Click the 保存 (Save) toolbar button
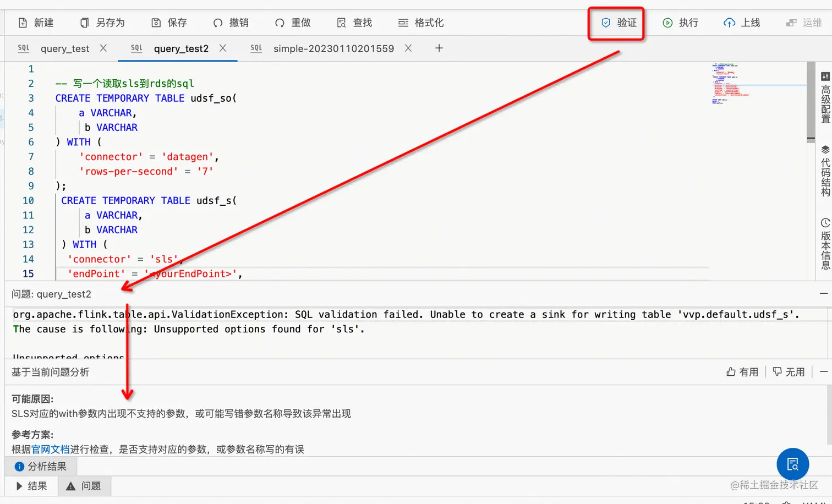832x504 pixels. 169,23
